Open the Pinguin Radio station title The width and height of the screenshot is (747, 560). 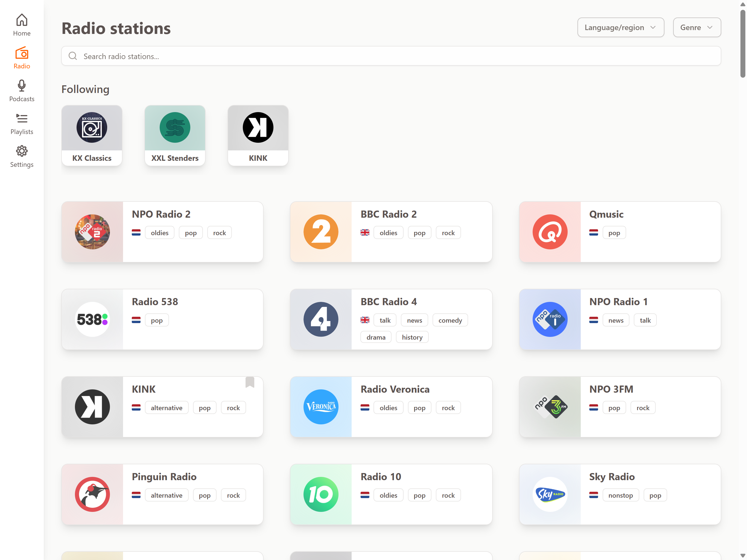point(164,477)
